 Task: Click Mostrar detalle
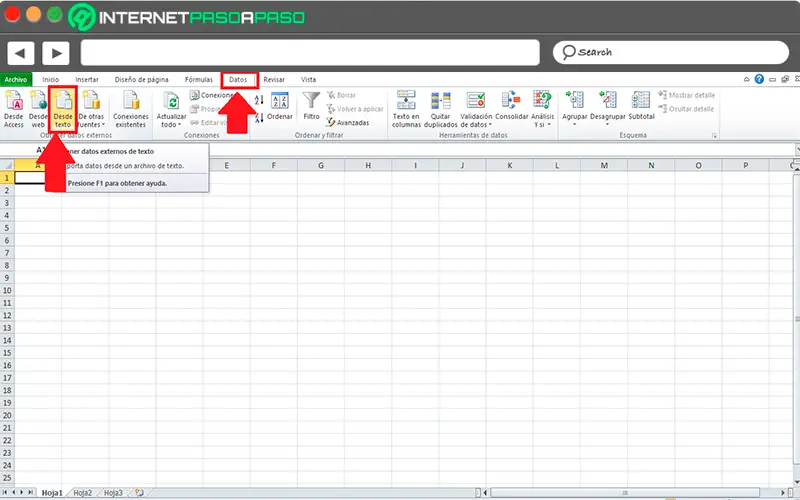tap(687, 95)
